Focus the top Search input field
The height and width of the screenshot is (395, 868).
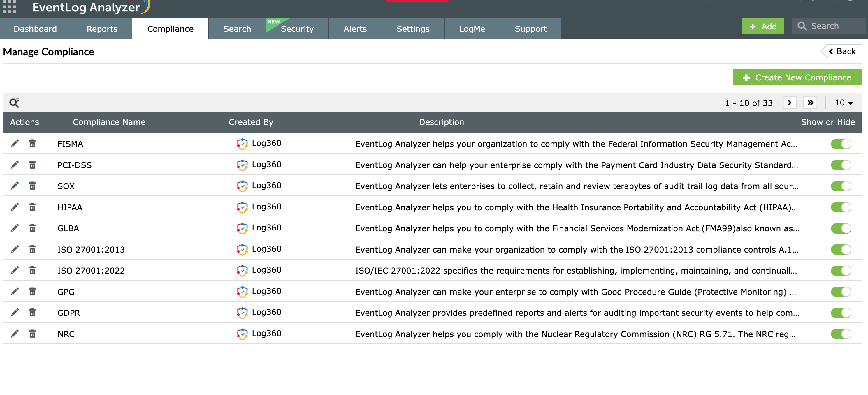[x=829, y=26]
